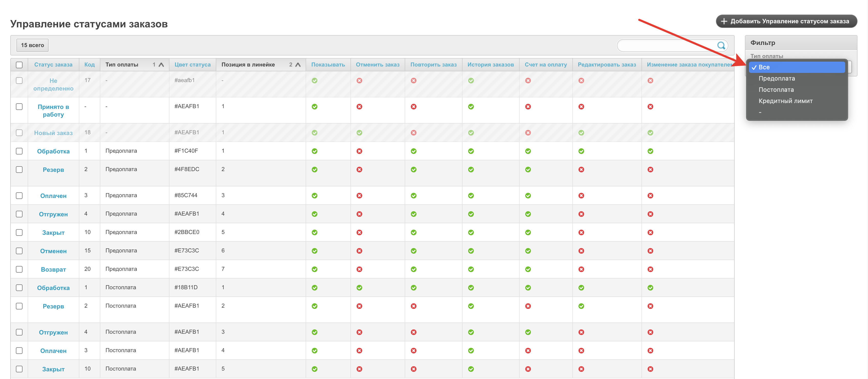Image resolution: width=868 pixels, height=379 pixels.
Task: Click the red cross in the Возврат row's last column
Action: pyautogui.click(x=650, y=269)
